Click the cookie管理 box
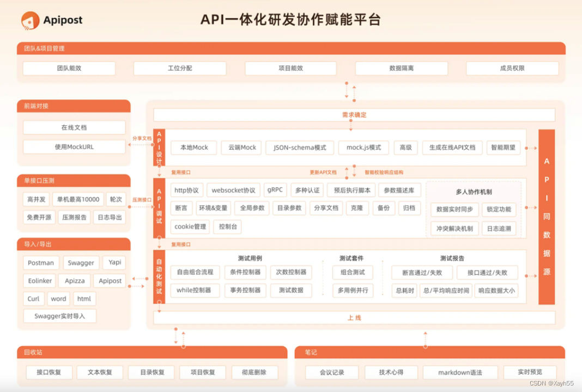Image resolution: width=582 pixels, height=392 pixels. click(189, 226)
